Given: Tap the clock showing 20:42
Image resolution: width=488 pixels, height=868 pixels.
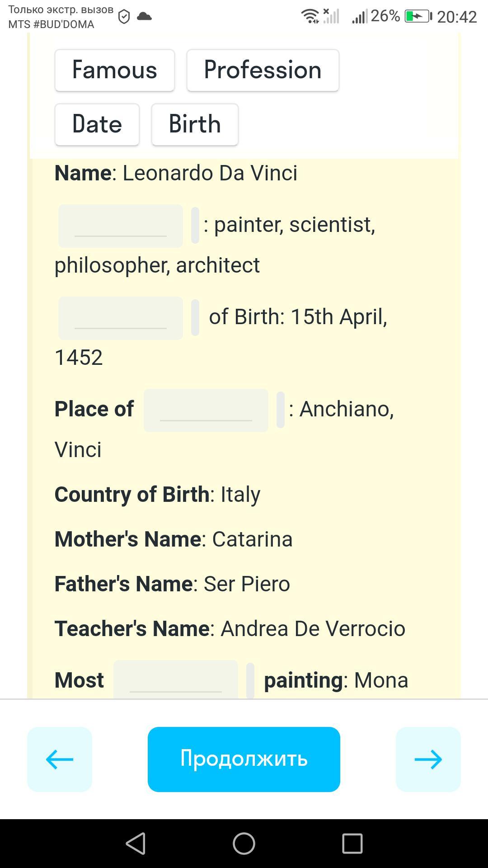Looking at the screenshot, I should coord(457,17).
